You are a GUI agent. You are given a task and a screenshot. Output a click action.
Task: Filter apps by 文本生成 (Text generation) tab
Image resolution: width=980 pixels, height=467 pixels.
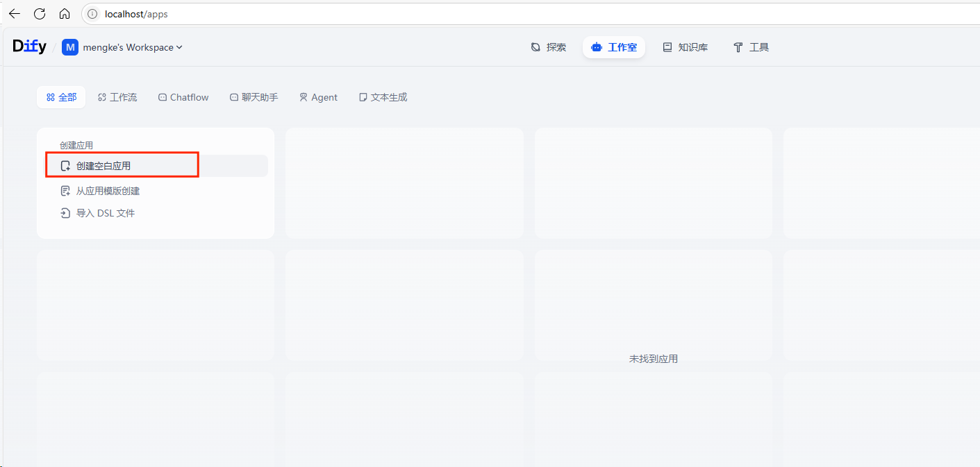tap(383, 97)
